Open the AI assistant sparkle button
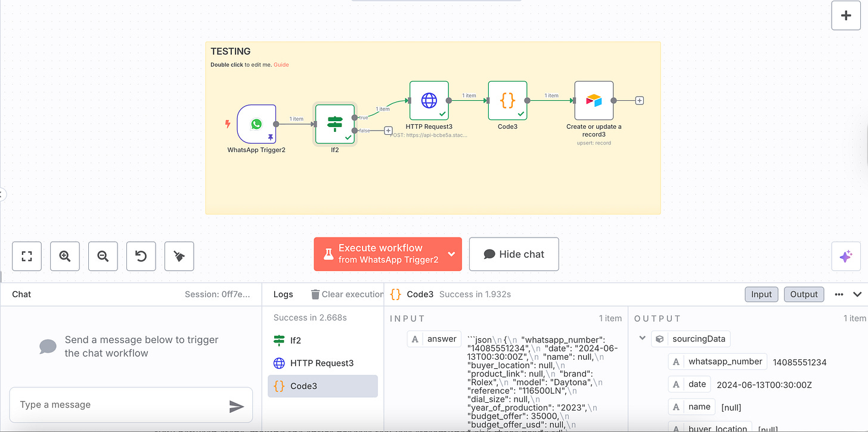Image resolution: width=868 pixels, height=432 pixels. click(845, 257)
